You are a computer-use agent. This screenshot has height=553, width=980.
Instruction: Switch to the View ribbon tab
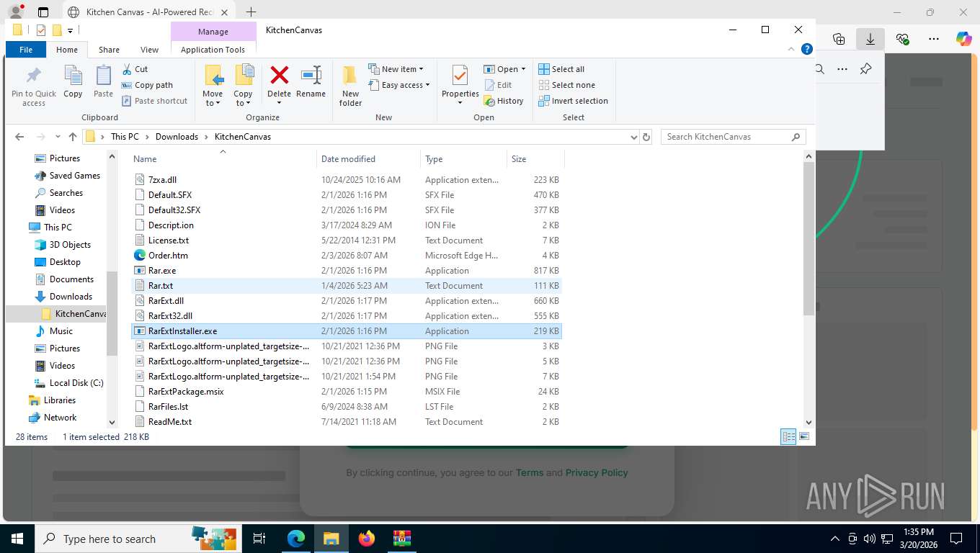point(149,50)
